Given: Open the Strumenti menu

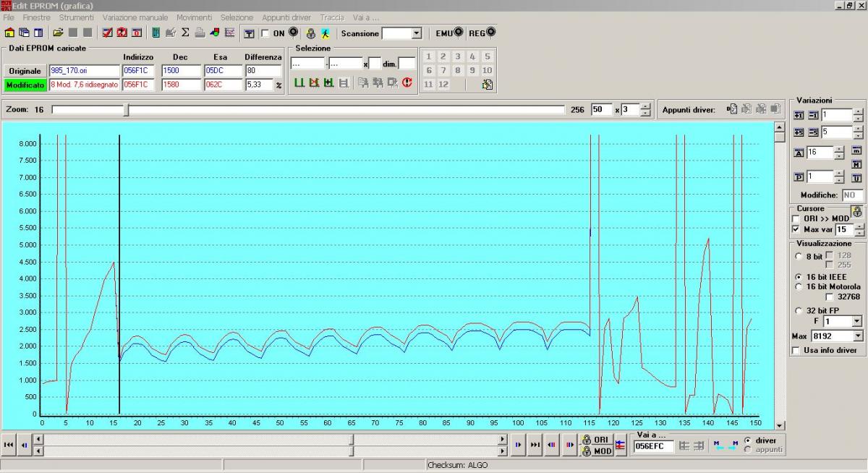Looking at the screenshot, I should (x=77, y=17).
